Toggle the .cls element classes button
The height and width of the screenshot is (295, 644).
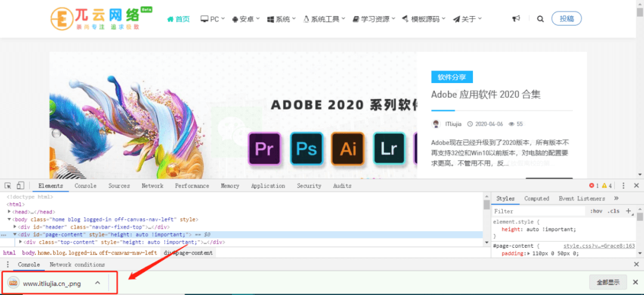pyautogui.click(x=613, y=211)
